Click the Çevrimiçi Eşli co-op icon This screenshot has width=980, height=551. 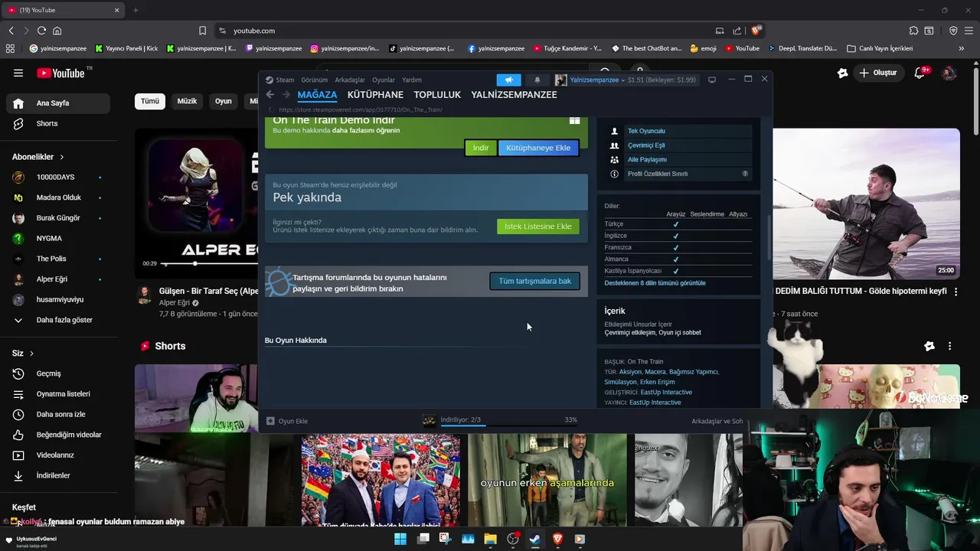(x=614, y=145)
